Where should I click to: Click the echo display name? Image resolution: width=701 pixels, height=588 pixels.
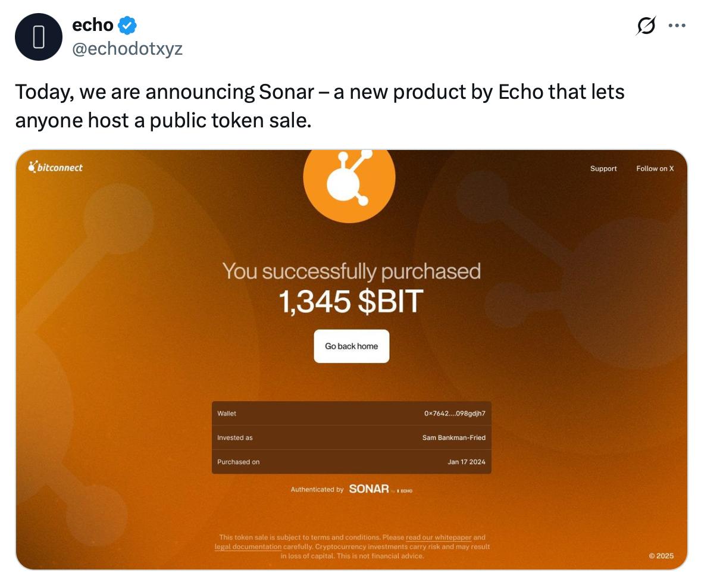tap(93, 25)
